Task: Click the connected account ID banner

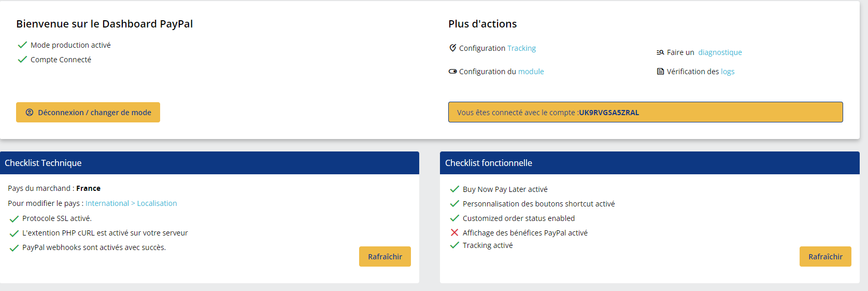Action: tap(646, 112)
